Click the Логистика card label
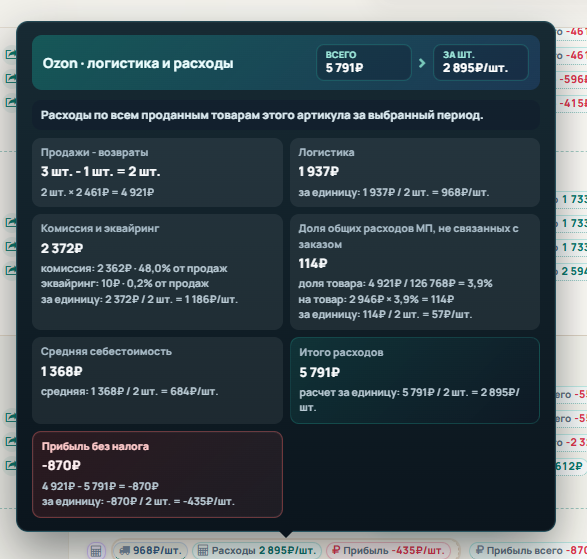Image resolution: width=587 pixels, height=559 pixels. click(326, 152)
